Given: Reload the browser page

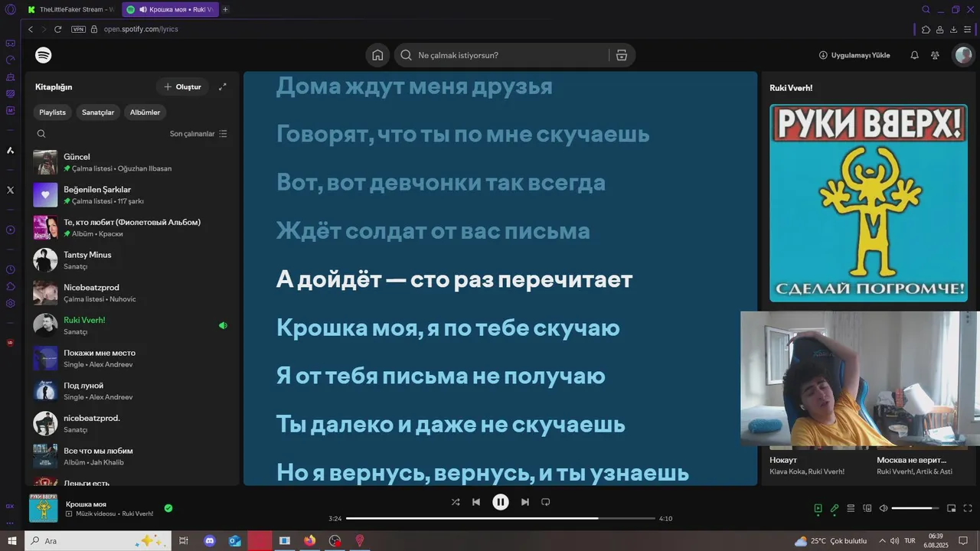Looking at the screenshot, I should 57,29.
